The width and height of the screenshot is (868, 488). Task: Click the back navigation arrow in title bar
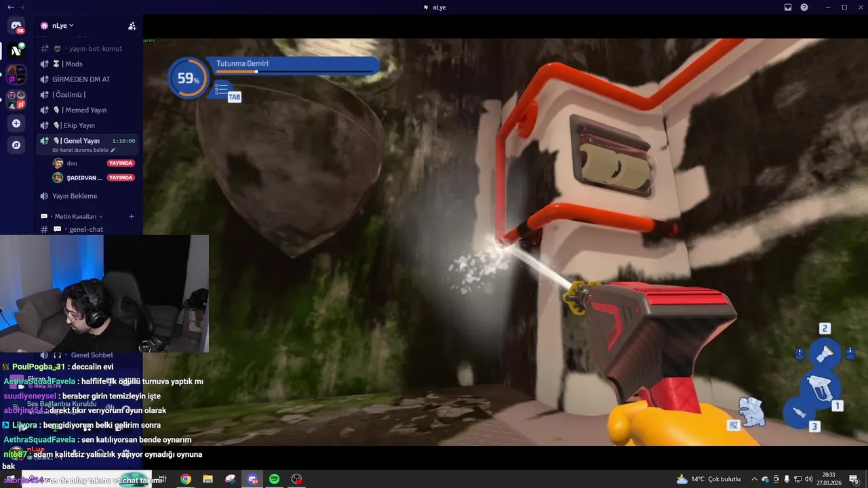tap(10, 7)
